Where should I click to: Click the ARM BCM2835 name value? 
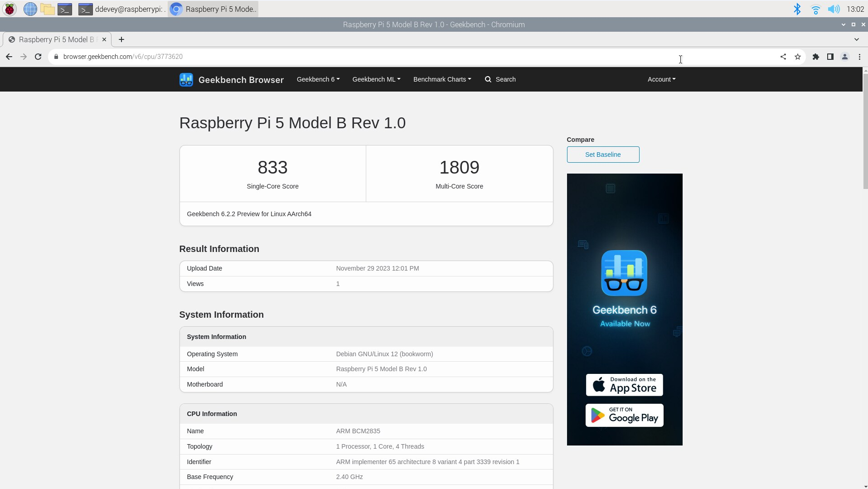pos(358,431)
